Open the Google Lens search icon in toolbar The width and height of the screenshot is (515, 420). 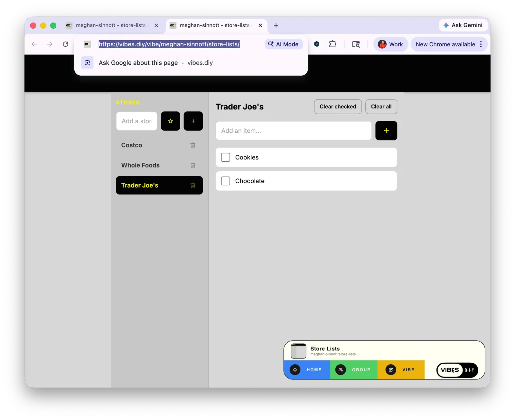[x=356, y=44]
